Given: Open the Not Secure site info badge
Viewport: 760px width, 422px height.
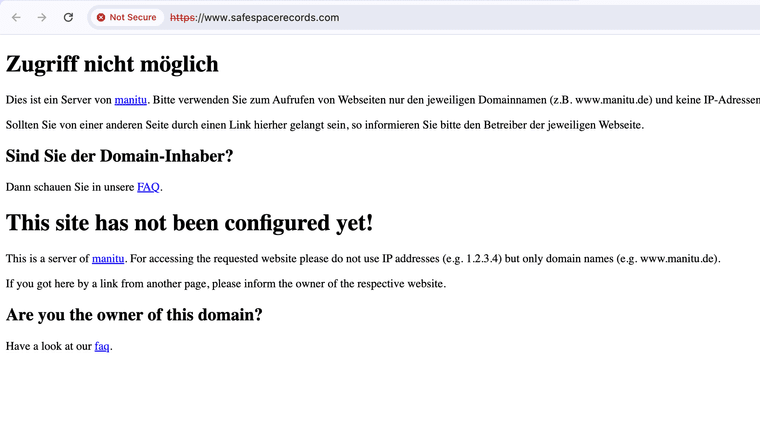Looking at the screenshot, I should point(127,18).
